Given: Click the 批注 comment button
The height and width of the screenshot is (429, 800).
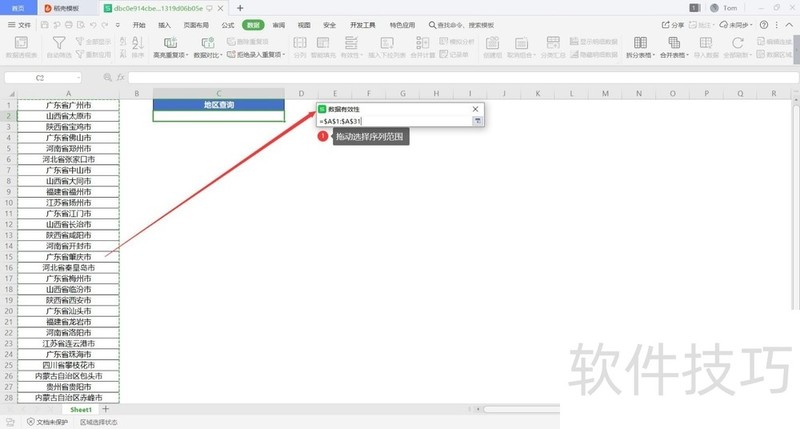Looking at the screenshot, I should (x=700, y=24).
